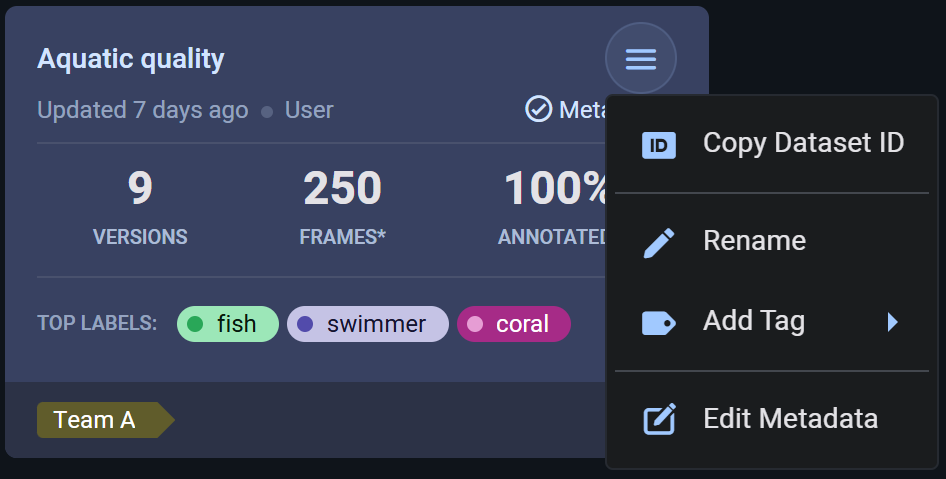Expand the Add Tag submenu arrow

coord(892,322)
